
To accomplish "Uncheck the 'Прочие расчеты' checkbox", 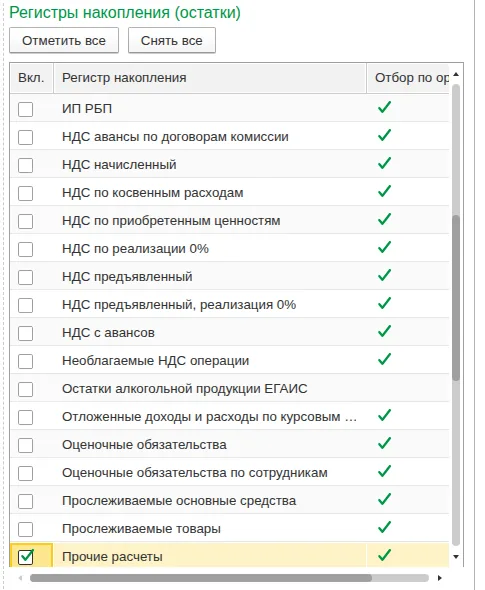I will (x=26, y=557).
